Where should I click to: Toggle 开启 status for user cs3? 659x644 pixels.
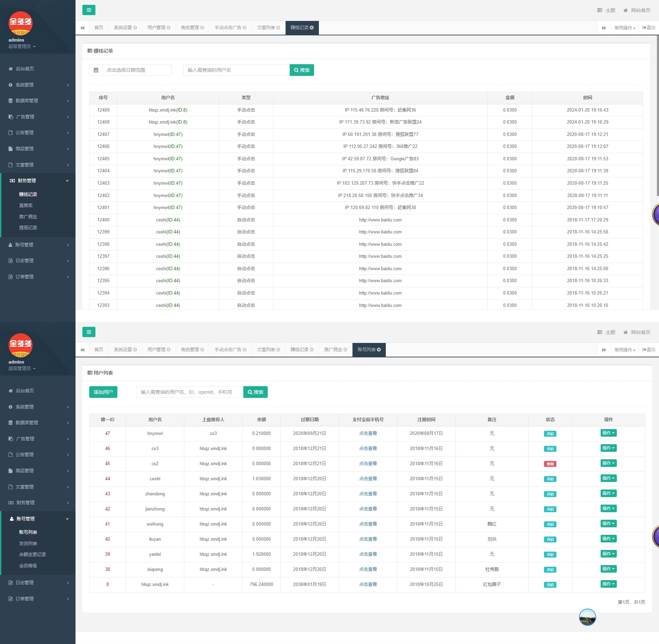click(550, 449)
